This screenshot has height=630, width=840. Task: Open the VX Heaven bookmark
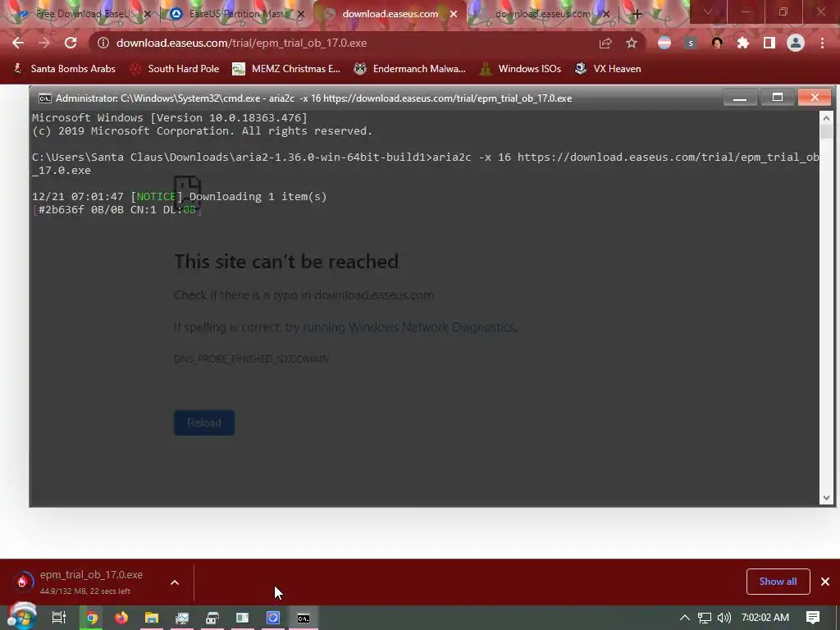pyautogui.click(x=608, y=69)
